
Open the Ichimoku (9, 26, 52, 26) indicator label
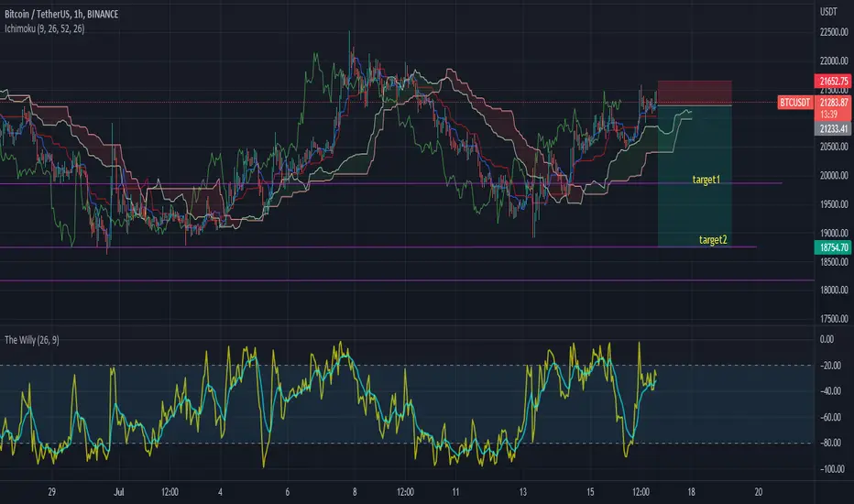(x=44, y=28)
